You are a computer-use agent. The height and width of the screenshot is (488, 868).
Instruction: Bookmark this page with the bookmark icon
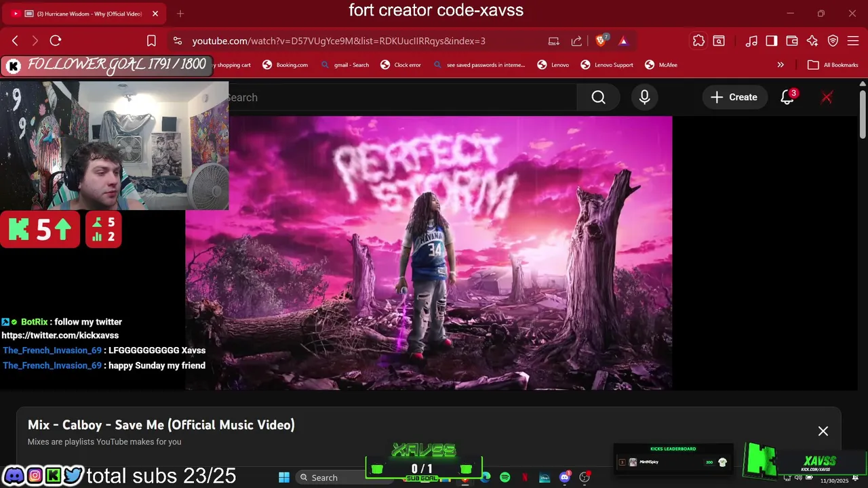151,41
